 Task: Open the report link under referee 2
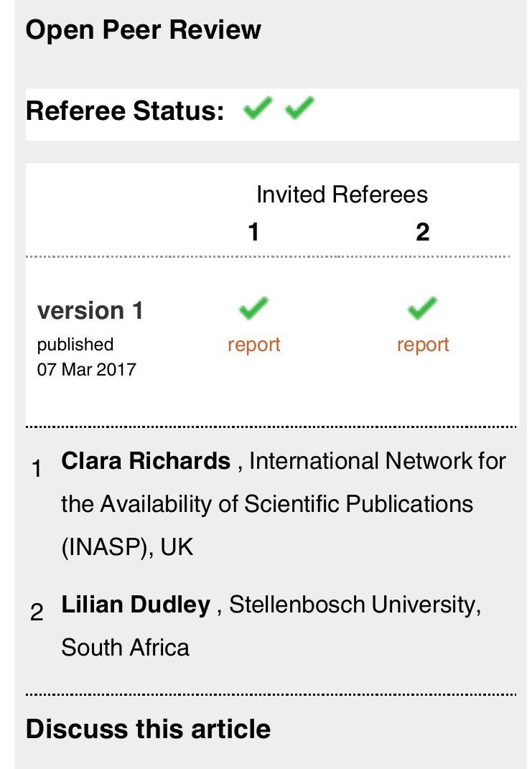pyautogui.click(x=423, y=345)
